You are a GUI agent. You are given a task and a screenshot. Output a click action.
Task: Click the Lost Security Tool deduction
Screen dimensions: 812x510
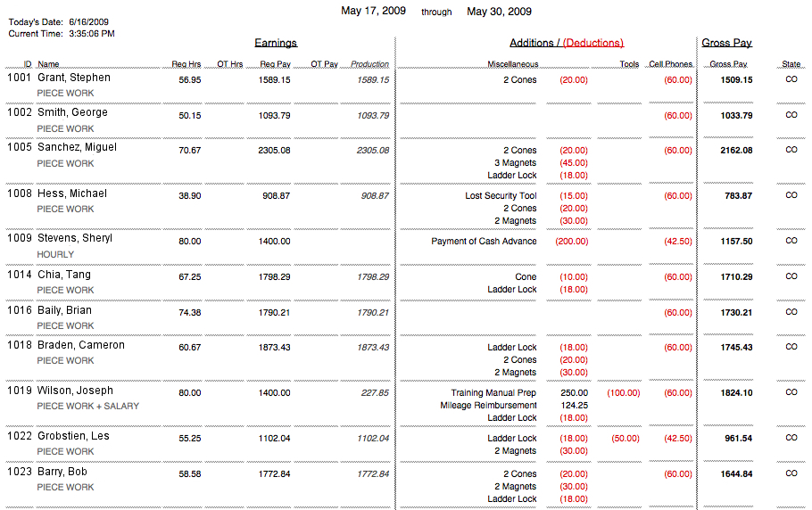point(501,196)
